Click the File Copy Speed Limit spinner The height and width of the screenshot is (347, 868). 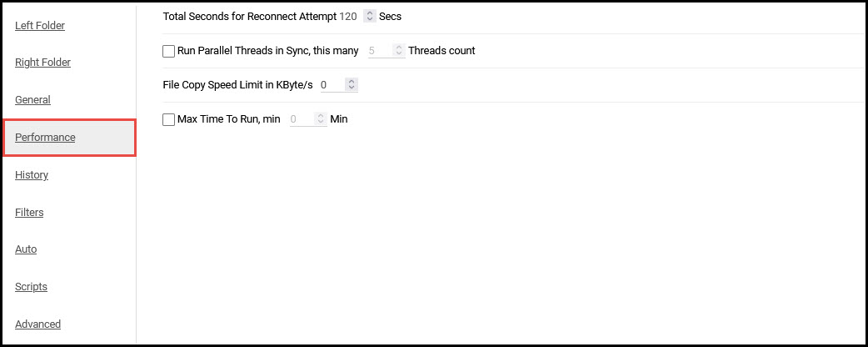coord(352,85)
